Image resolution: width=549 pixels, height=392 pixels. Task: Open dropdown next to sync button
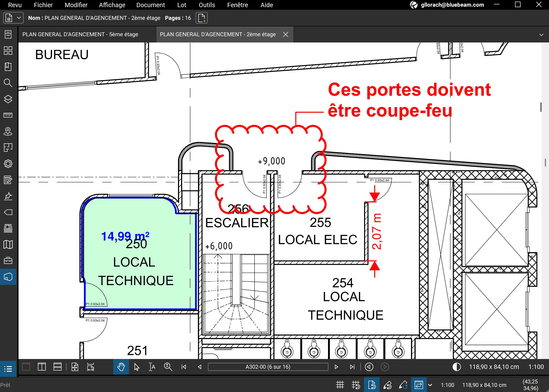(430, 385)
